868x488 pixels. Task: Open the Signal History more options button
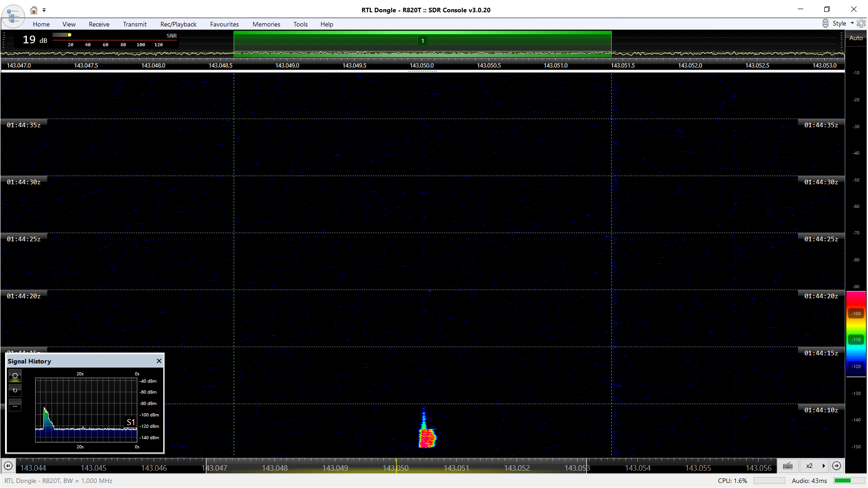coord(15,405)
